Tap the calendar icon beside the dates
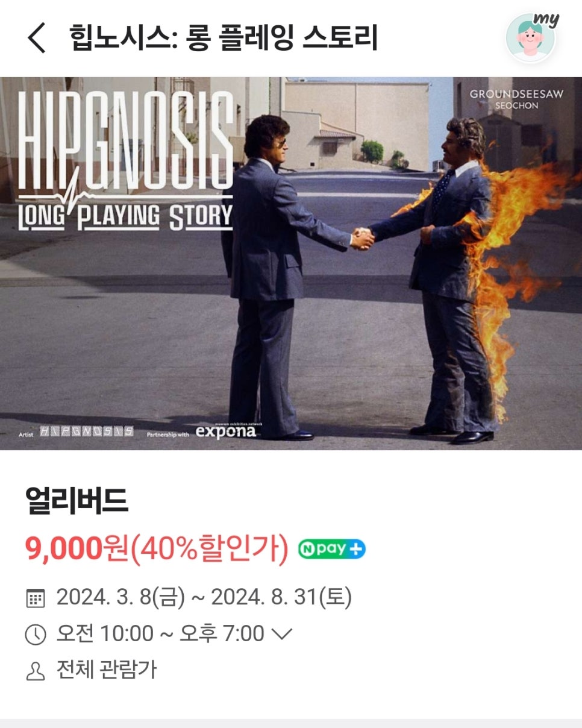Image resolution: width=582 pixels, height=728 pixels. (x=36, y=598)
